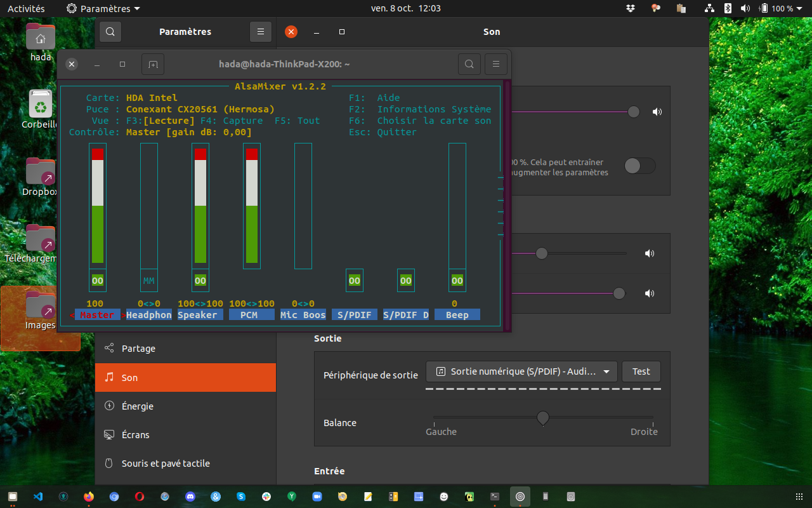Open the Terminal icon in the dock
The image size is (812, 508).
click(495, 497)
